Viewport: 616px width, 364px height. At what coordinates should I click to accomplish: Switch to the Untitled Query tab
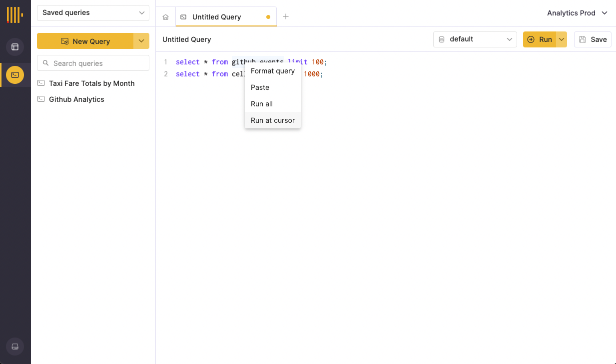pyautogui.click(x=217, y=17)
